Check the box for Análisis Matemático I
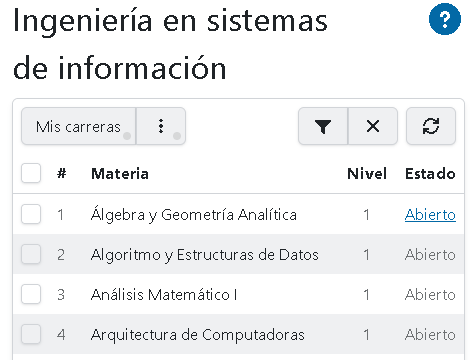This screenshot has height=360, width=473. pyautogui.click(x=31, y=294)
